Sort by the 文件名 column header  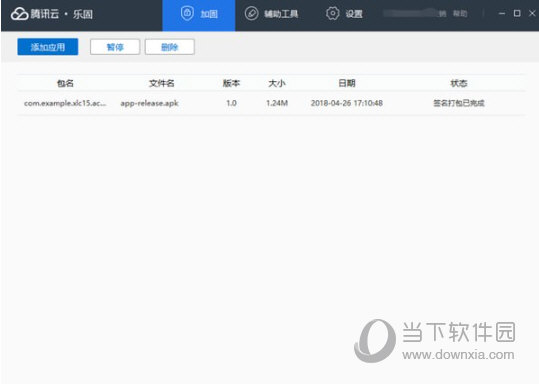coord(162,83)
